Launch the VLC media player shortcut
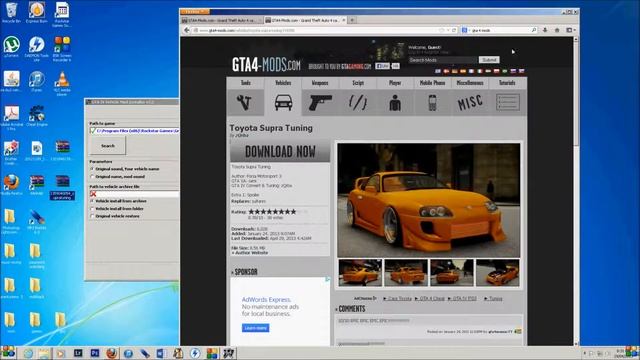Viewport: 640px width, 360px height. (x=62, y=84)
